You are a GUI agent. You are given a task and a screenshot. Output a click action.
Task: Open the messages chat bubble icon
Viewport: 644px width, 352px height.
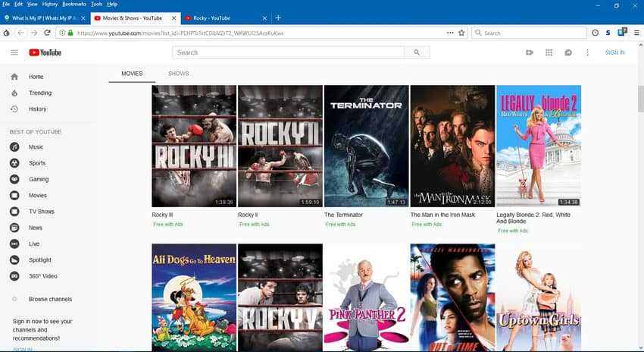pos(568,52)
